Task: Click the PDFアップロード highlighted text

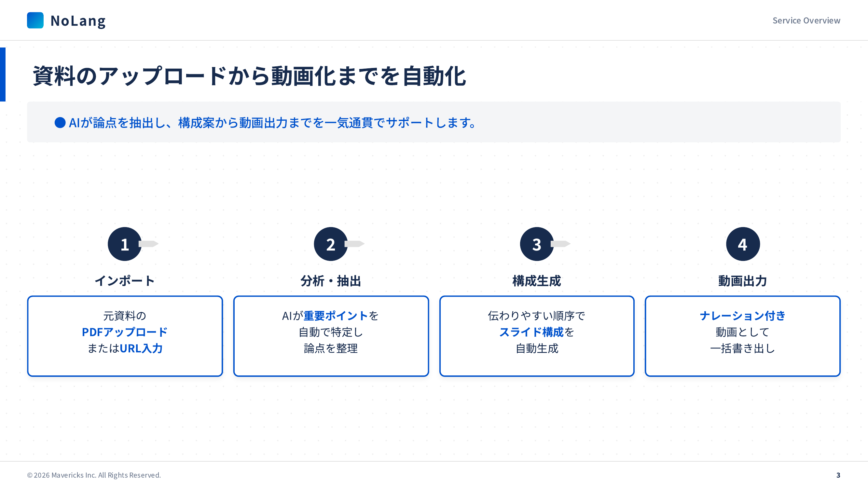Action: 124,332
